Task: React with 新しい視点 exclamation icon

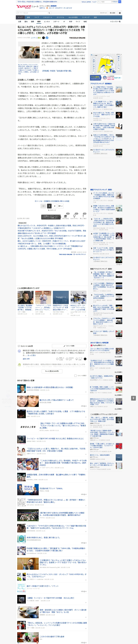Action: pos(83,216)
